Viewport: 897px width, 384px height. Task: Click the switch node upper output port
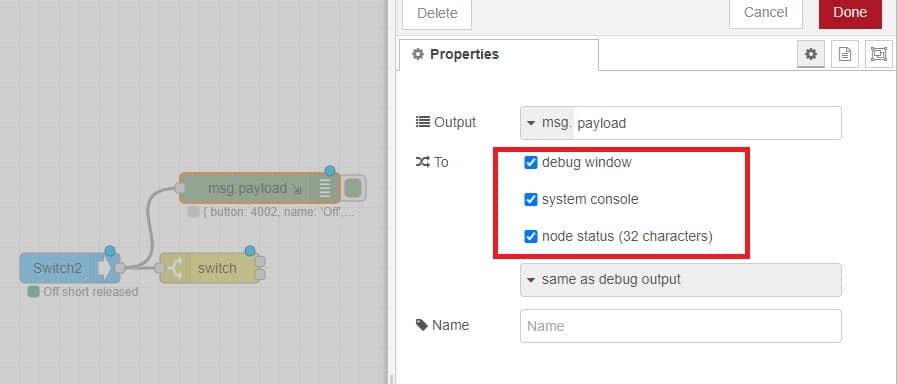[260, 262]
